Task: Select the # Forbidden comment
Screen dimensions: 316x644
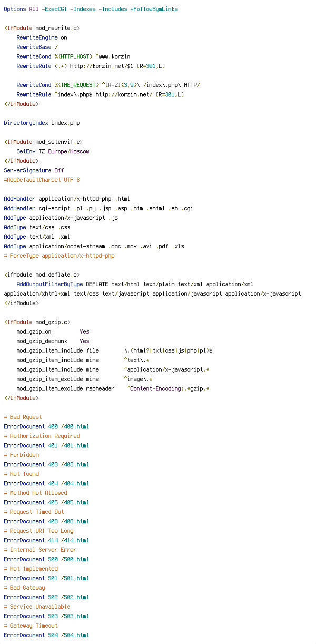Action: coord(21,455)
